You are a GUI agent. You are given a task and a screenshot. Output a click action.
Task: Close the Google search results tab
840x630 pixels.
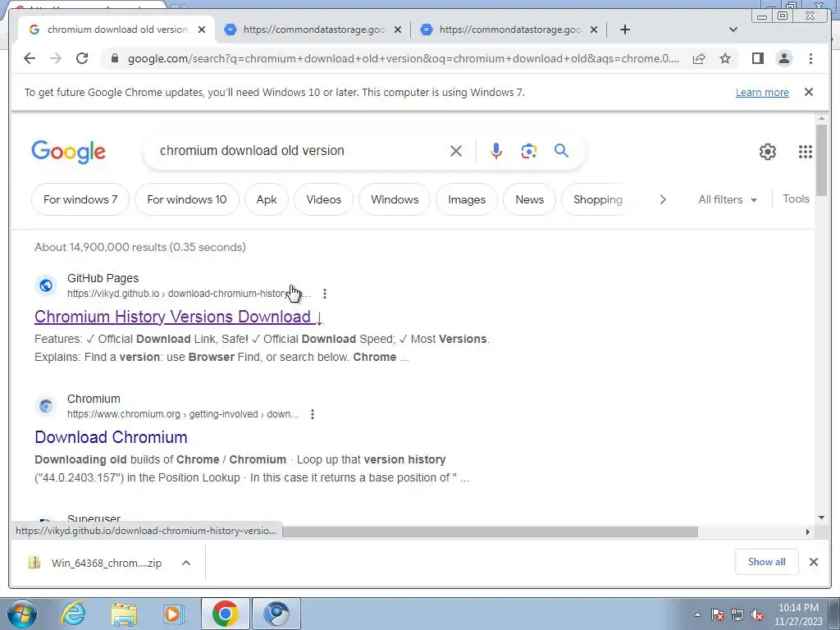point(202,30)
